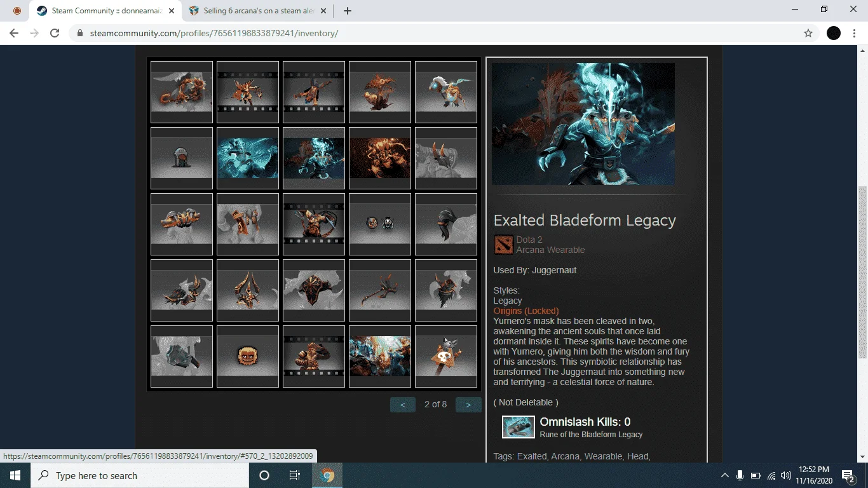Select the dark bearded helm item
The image size is (868, 488).
pos(446,290)
